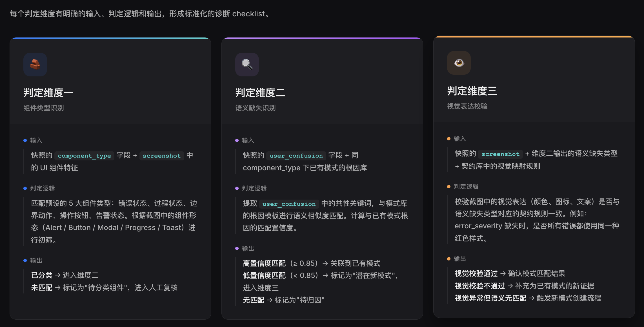This screenshot has height=327, width=644.
Task: Click the 高置信度匹配 output line
Action: (x=312, y=263)
